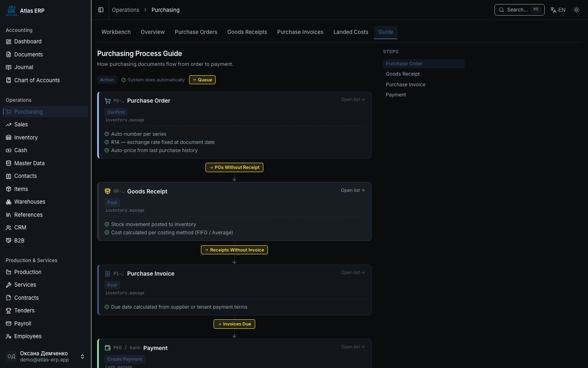Jump to Payment step in Steps list
The image size is (588, 368).
pos(423,95)
